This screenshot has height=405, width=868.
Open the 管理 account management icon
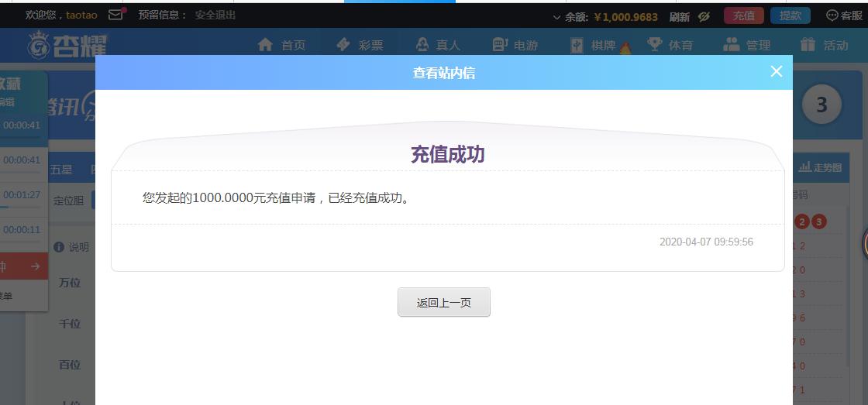[732, 45]
